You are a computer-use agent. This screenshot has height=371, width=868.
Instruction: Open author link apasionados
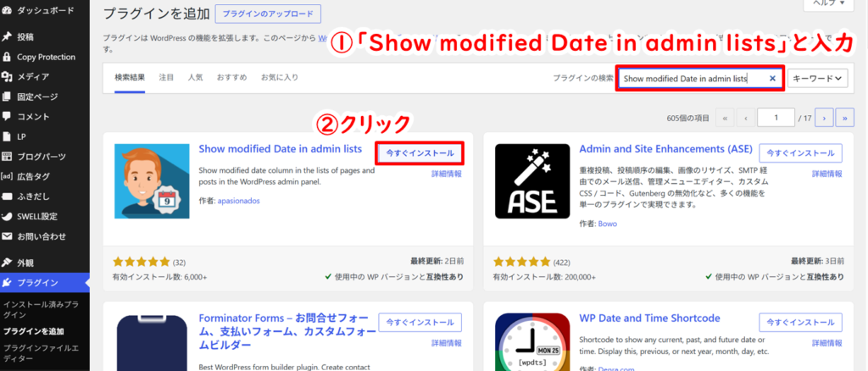click(237, 201)
